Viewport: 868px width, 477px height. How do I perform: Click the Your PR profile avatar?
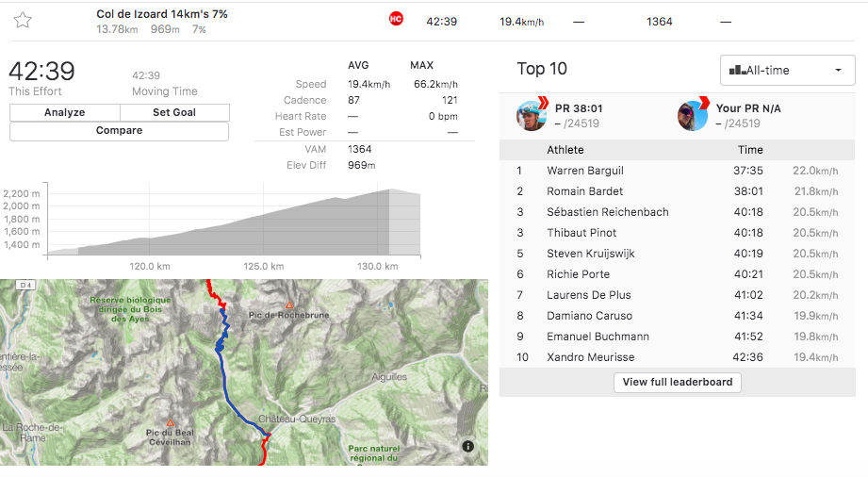(x=693, y=115)
